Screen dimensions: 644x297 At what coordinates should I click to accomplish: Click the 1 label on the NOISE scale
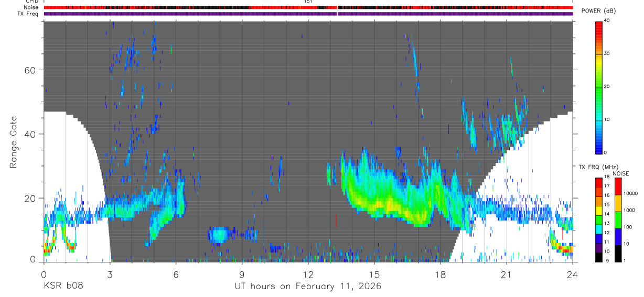(x=625, y=260)
